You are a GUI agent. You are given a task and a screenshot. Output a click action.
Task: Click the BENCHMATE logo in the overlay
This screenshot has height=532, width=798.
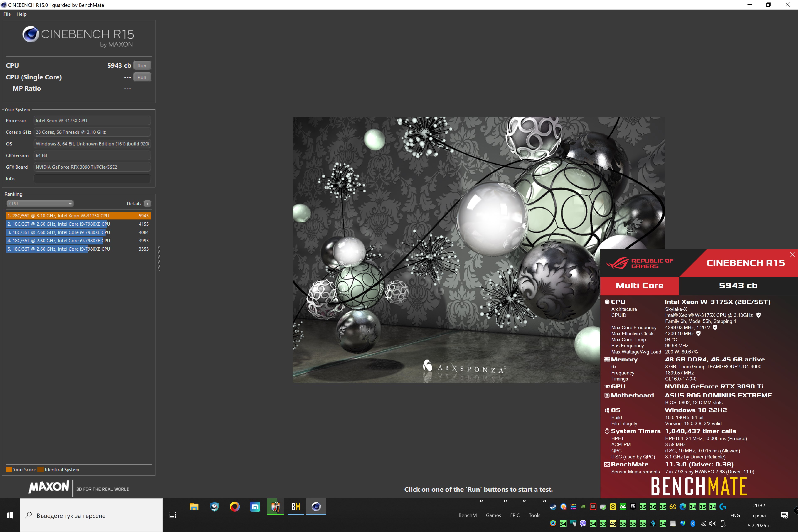pos(699,486)
